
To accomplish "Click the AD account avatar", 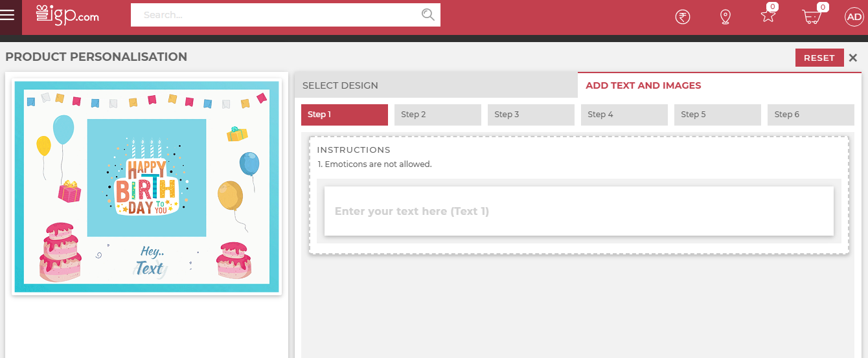I will 854,17.
